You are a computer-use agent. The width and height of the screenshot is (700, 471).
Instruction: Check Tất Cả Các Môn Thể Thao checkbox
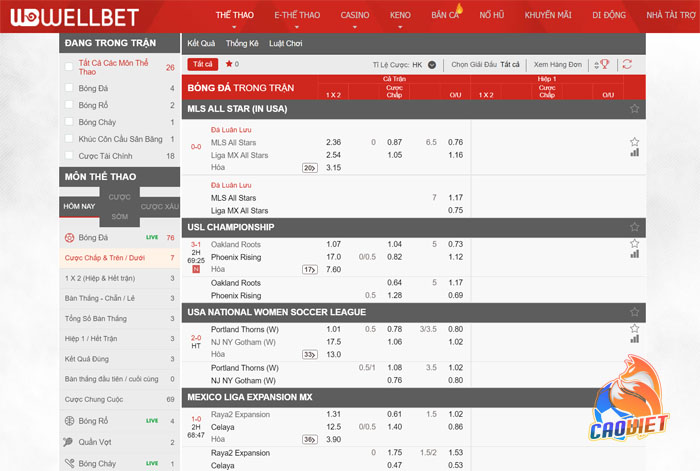pyautogui.click(x=69, y=67)
